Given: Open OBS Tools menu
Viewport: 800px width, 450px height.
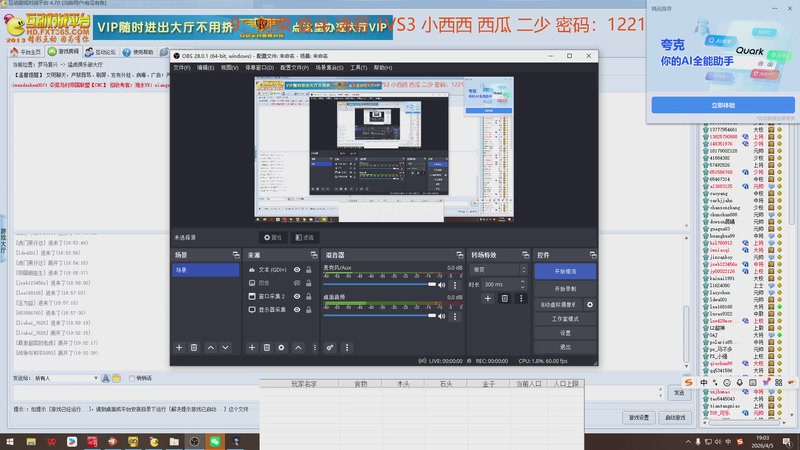Looking at the screenshot, I should pyautogui.click(x=358, y=67).
